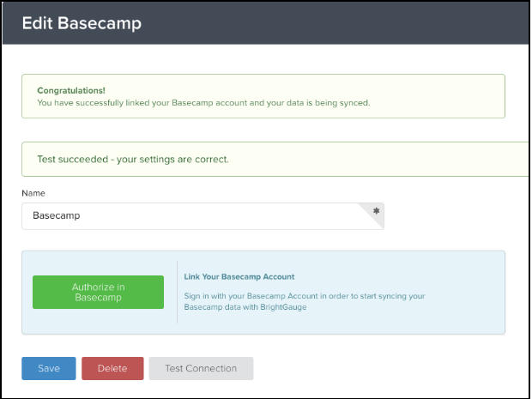This screenshot has height=399, width=532.
Task: Delete the Basecamp datasource
Action: tap(112, 368)
